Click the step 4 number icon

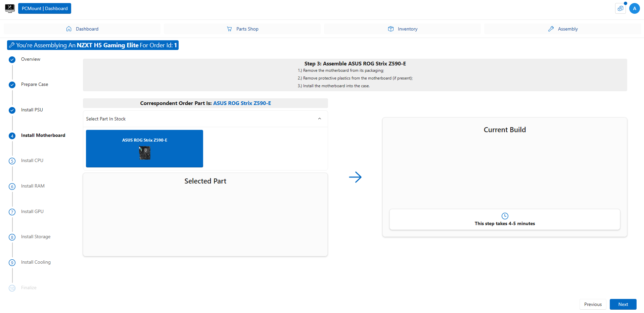(12, 136)
